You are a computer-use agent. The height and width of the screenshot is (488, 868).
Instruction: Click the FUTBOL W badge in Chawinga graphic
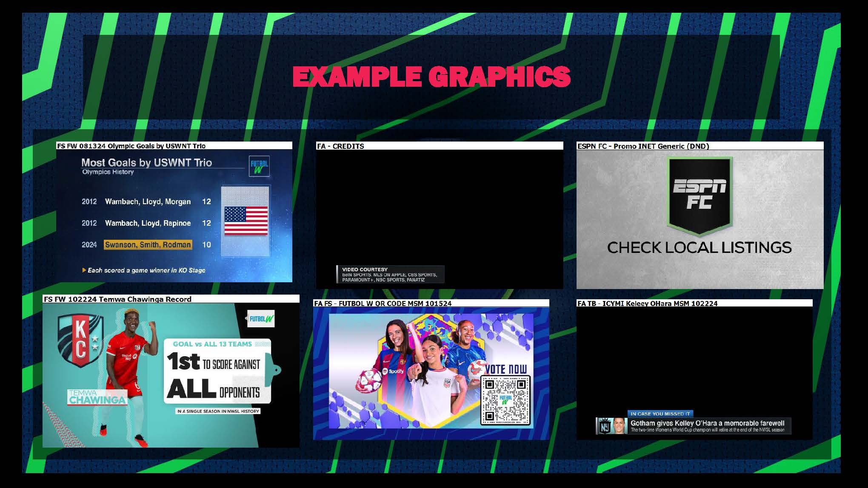pyautogui.click(x=261, y=319)
